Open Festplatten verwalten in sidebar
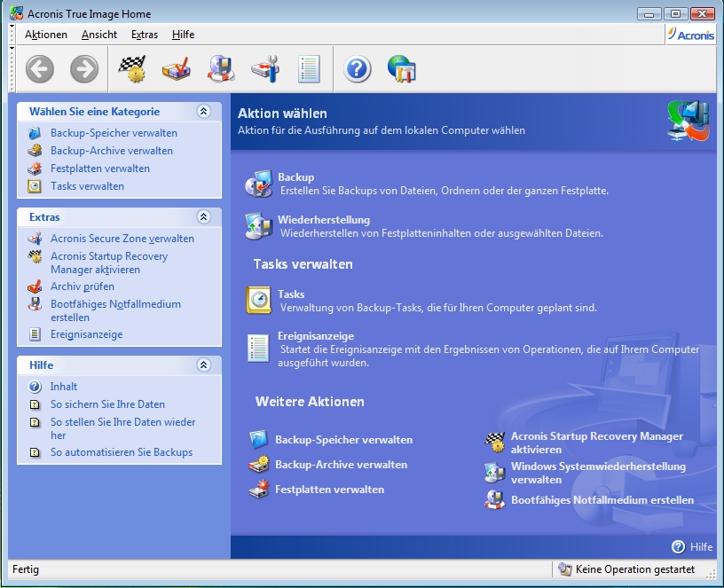This screenshot has width=724, height=588. pyautogui.click(x=100, y=169)
